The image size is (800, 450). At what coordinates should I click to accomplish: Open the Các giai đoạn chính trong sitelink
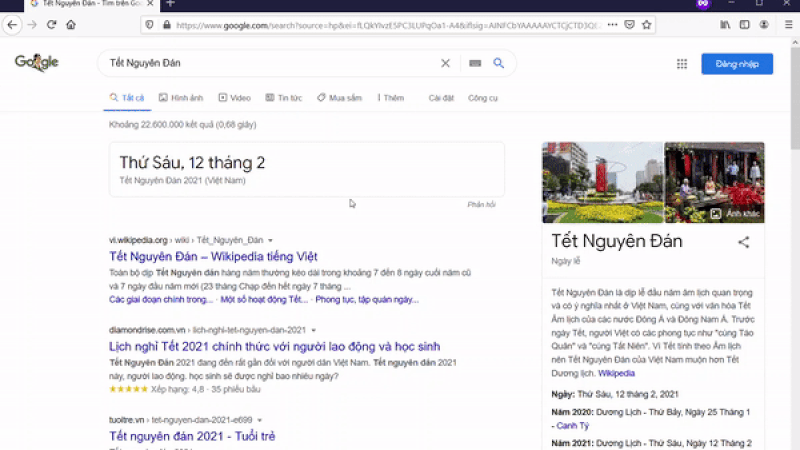pyautogui.click(x=161, y=299)
